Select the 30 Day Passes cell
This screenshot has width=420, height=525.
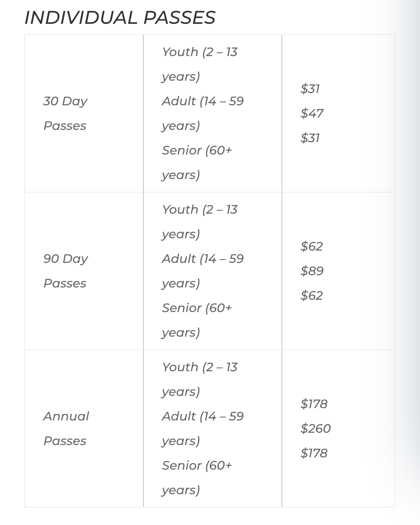84,113
